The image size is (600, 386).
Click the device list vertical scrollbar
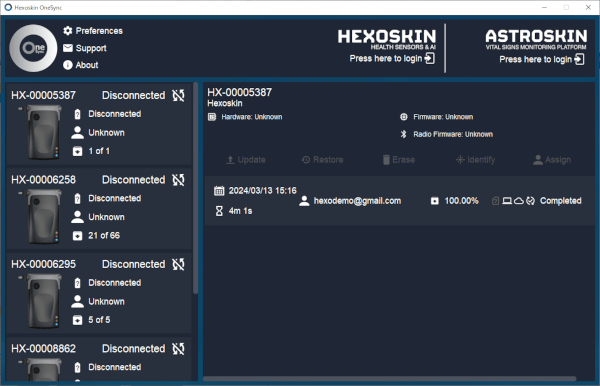tap(196, 188)
